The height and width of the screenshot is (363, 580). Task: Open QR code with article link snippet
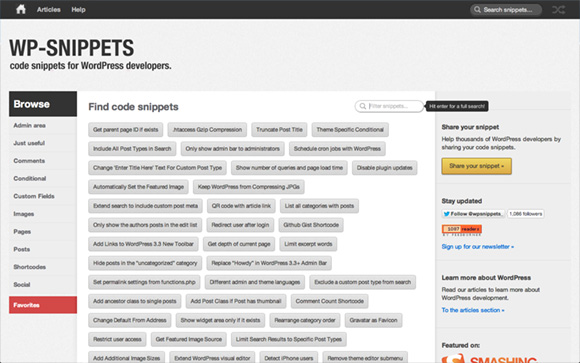[x=241, y=206]
